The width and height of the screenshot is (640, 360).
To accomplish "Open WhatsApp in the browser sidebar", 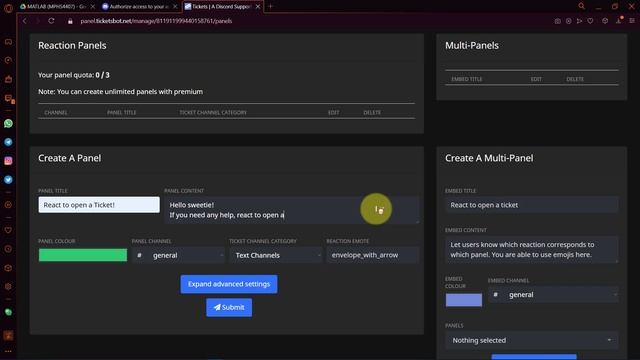I will click(8, 123).
